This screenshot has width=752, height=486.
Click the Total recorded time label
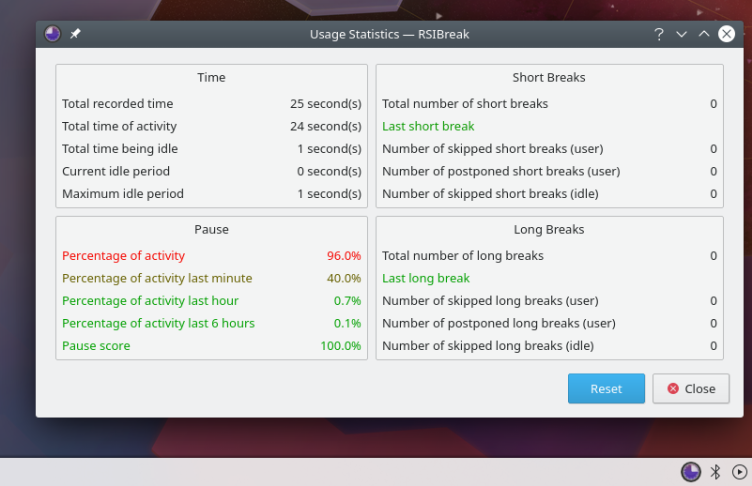click(117, 103)
